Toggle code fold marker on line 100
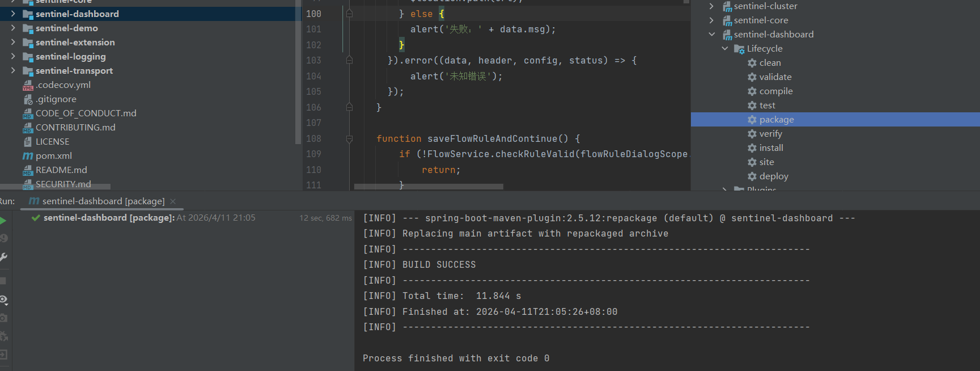Screen dimensions: 980x371 pyautogui.click(x=349, y=14)
